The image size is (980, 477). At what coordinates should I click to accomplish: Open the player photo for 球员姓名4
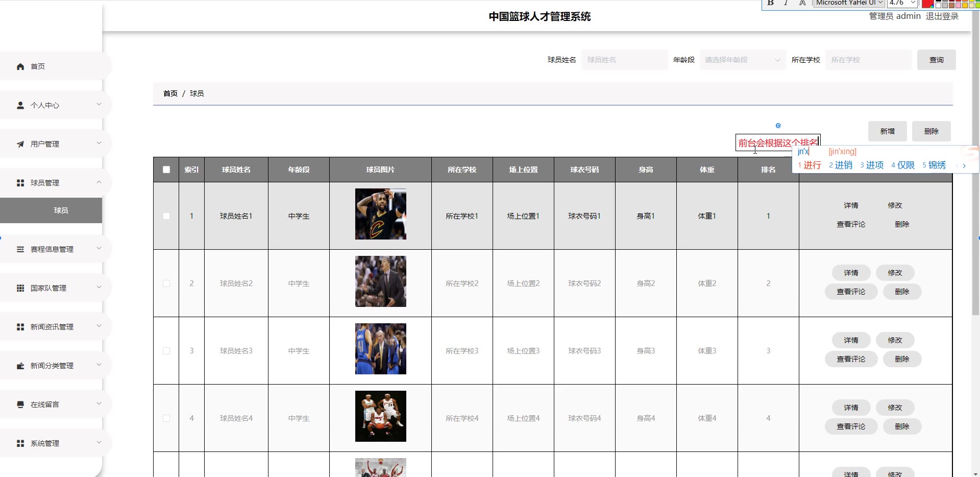(381, 416)
